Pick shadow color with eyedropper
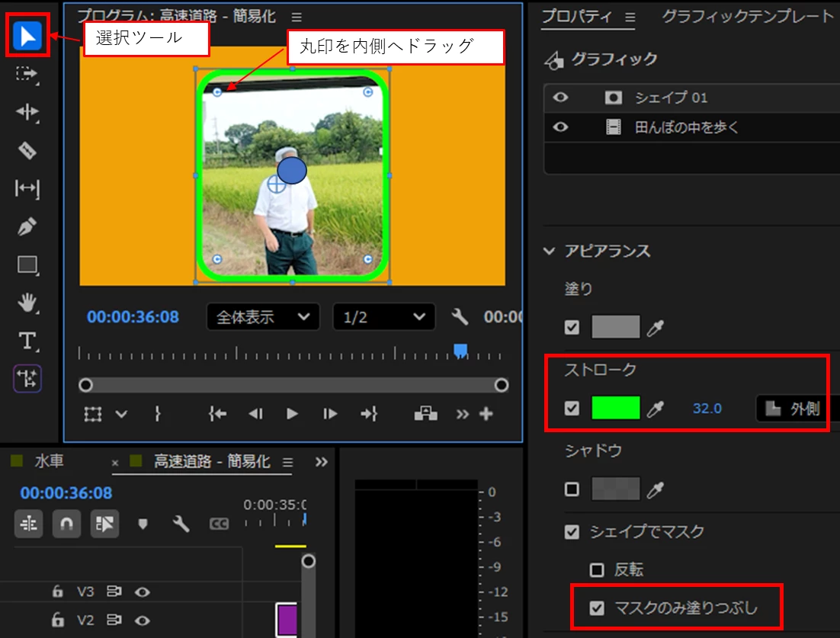 (x=655, y=489)
